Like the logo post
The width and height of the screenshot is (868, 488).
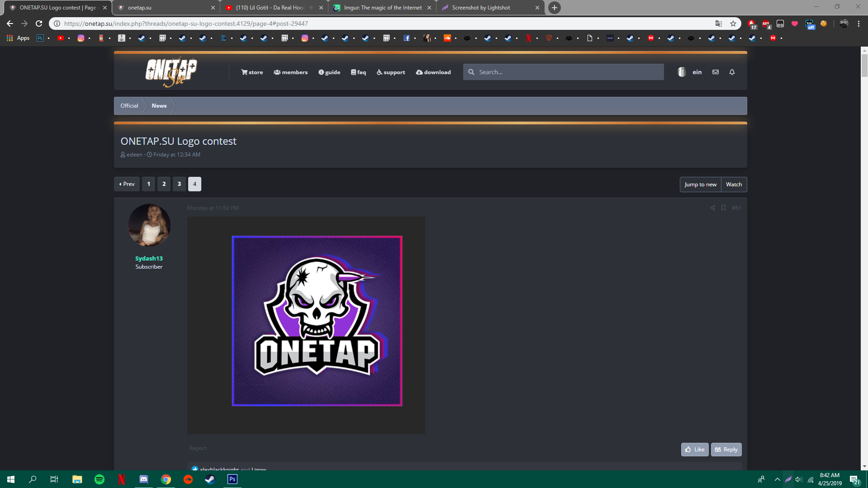[x=695, y=450]
